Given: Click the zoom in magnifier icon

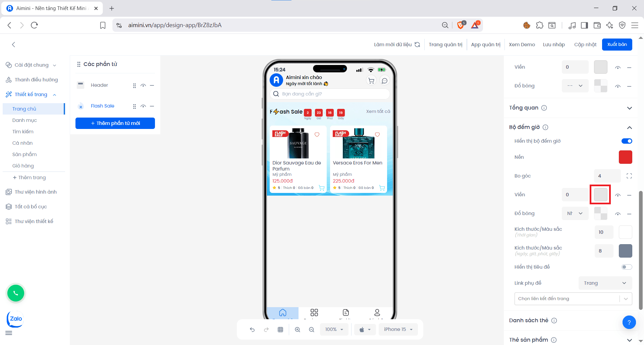Looking at the screenshot, I should click(x=298, y=330).
